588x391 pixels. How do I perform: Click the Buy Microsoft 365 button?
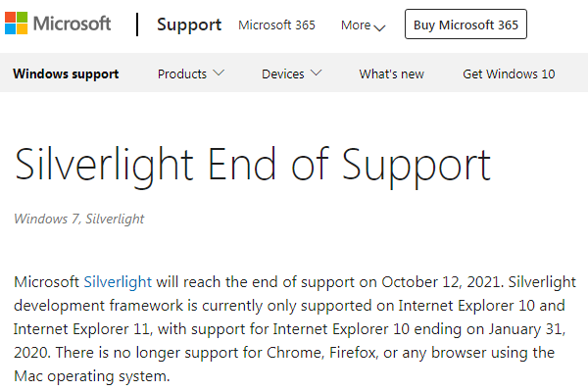[x=465, y=24]
